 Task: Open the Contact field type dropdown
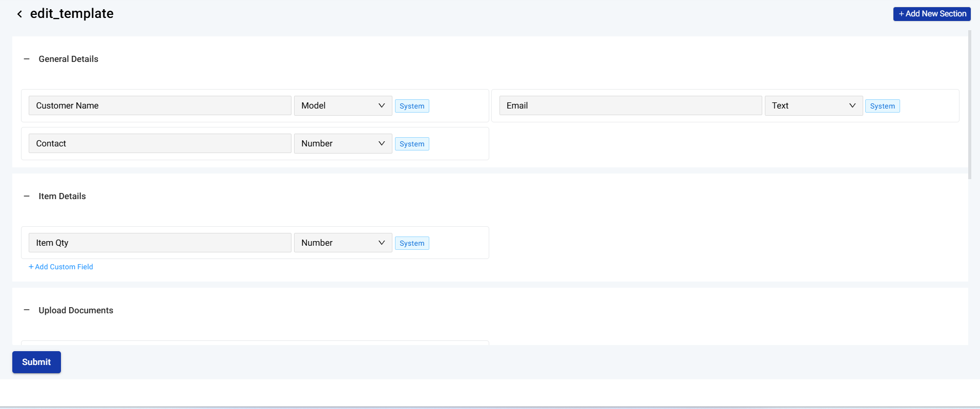coord(343,144)
